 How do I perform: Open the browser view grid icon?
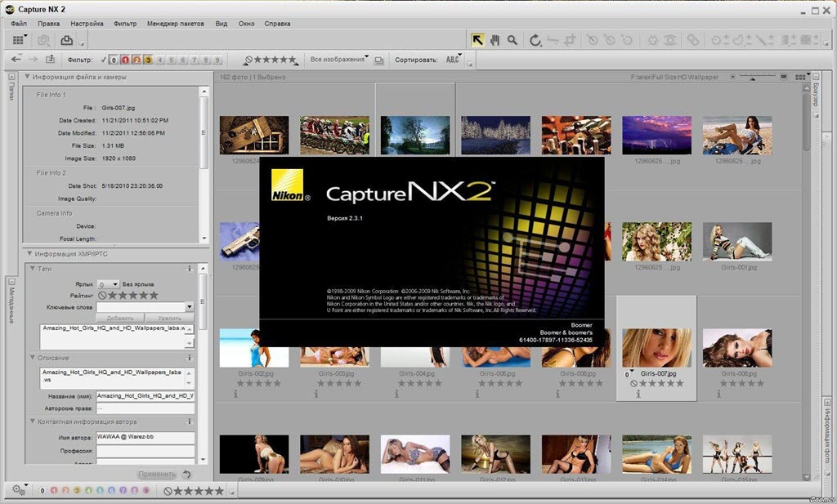18,40
